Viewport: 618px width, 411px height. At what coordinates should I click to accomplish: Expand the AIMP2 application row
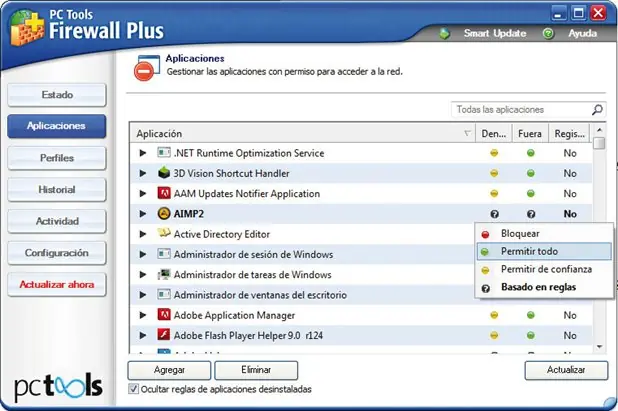coord(143,214)
